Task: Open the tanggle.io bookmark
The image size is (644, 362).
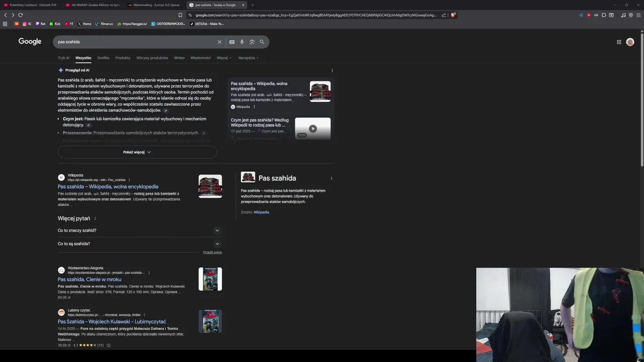Action: point(132,24)
